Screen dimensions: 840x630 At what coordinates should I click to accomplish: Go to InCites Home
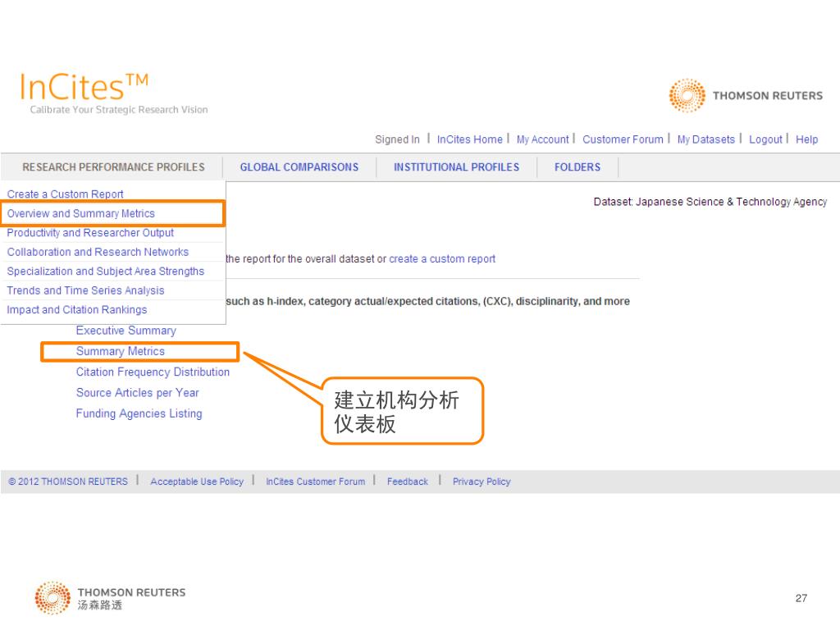pyautogui.click(x=469, y=139)
